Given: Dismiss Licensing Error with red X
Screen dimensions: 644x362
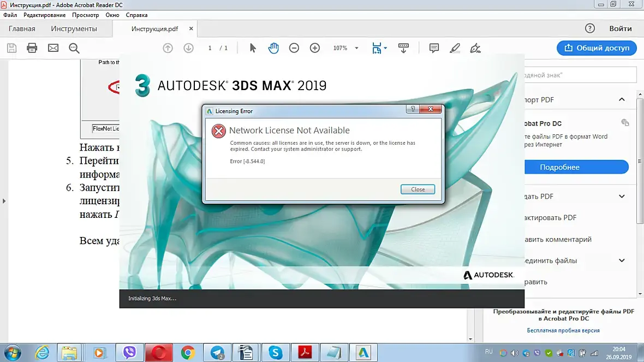Looking at the screenshot, I should (431, 109).
